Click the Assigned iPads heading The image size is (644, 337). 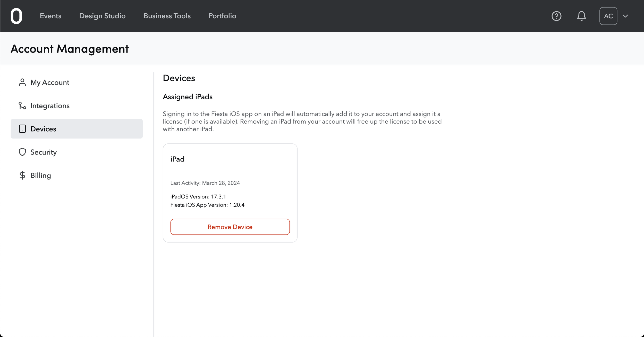pos(188,97)
